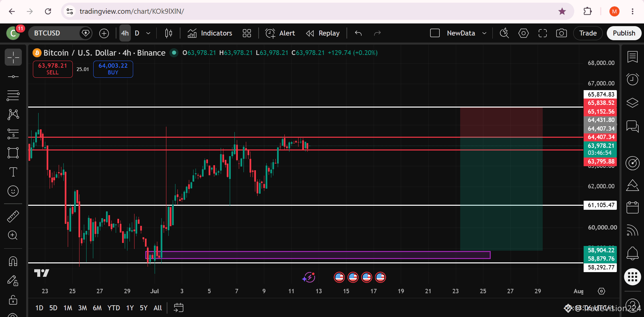Open the emoji icons tool

13,191
